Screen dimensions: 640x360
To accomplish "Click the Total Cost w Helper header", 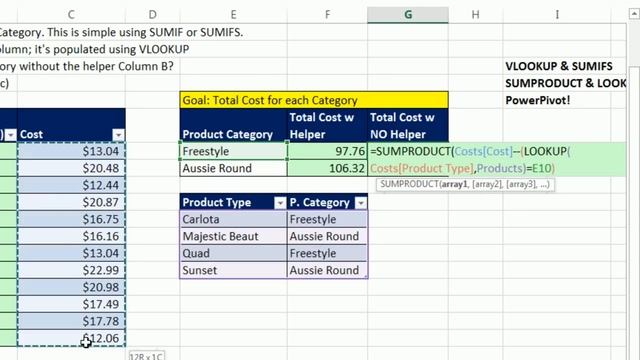I will tap(327, 125).
